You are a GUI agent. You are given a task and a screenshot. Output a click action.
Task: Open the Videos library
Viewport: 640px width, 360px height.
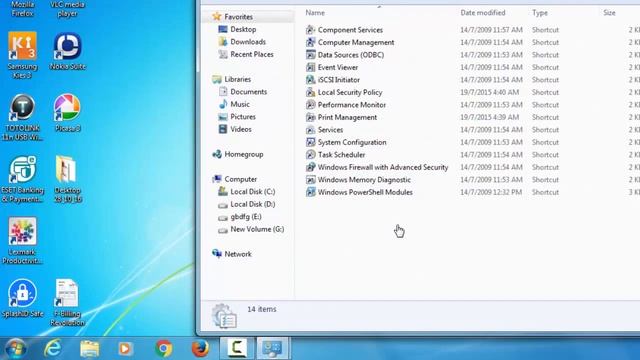point(241,129)
